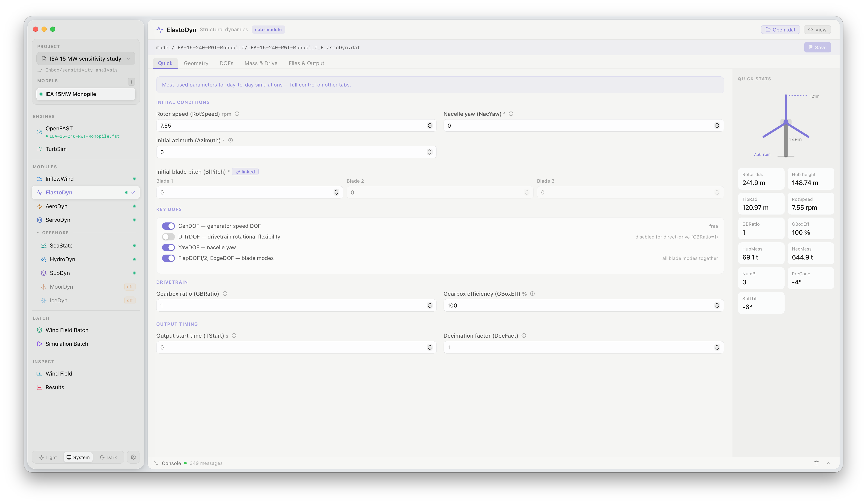Open SubDyn layers icon

(44, 273)
